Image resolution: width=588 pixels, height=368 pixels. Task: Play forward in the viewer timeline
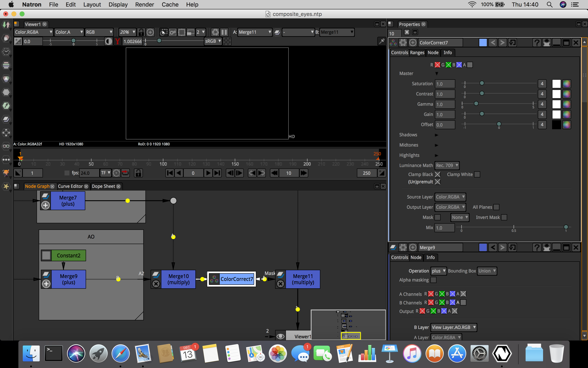[x=208, y=173]
